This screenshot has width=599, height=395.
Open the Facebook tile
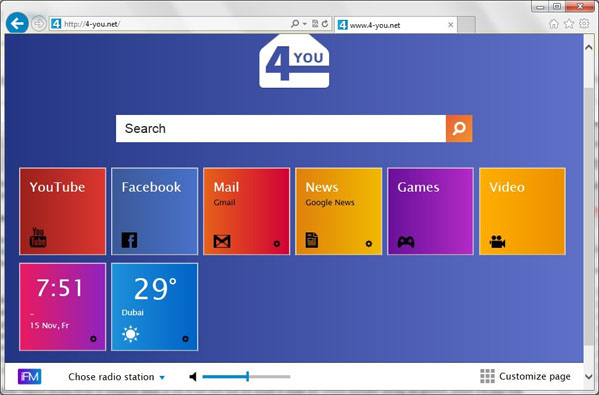(x=155, y=211)
